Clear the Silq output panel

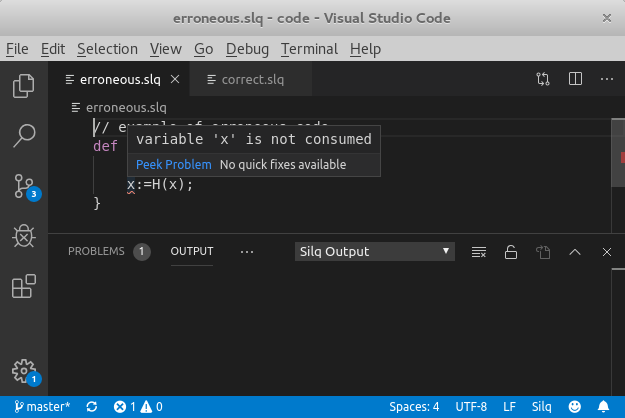pyautogui.click(x=479, y=252)
